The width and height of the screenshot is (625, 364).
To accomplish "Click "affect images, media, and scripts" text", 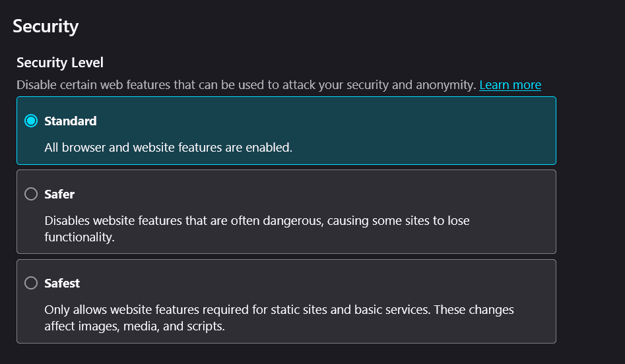I will click(x=135, y=326).
